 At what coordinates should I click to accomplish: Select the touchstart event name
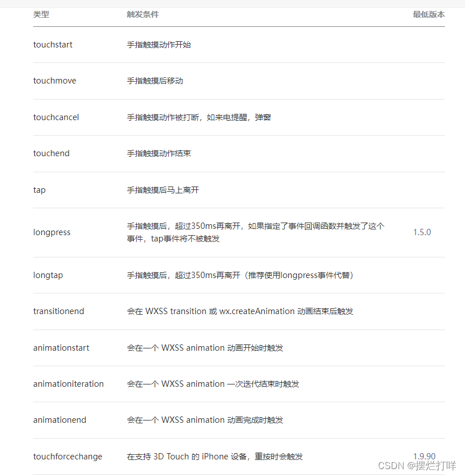(x=53, y=45)
